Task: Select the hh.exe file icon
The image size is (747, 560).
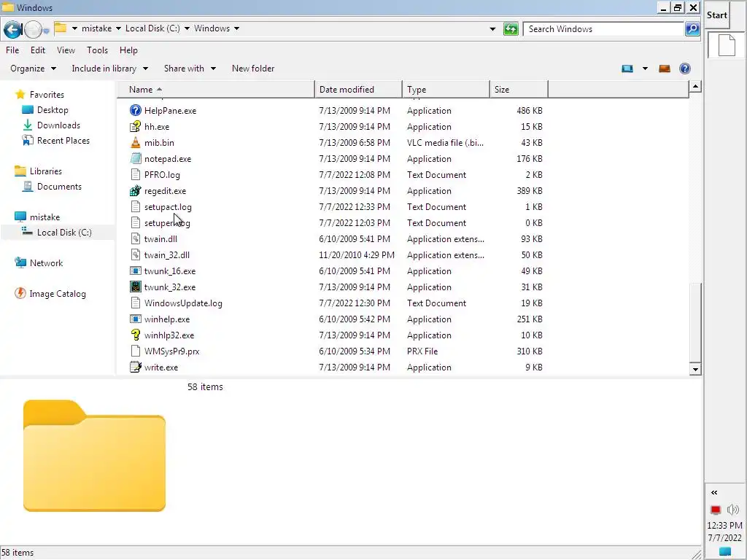Action: coord(135,127)
